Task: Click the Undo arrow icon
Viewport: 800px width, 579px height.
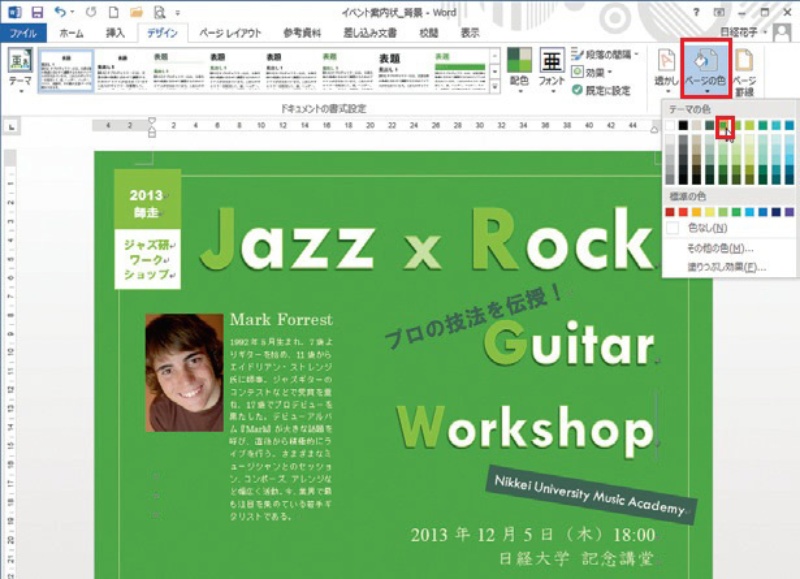Action: click(x=61, y=12)
